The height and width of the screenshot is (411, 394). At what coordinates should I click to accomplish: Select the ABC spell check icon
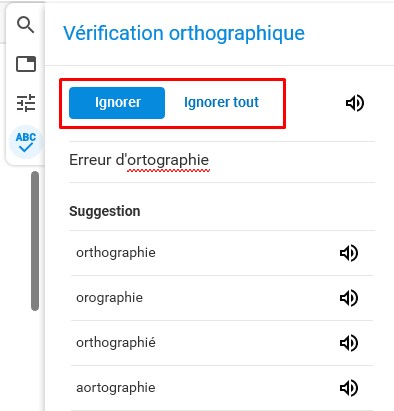[26, 142]
